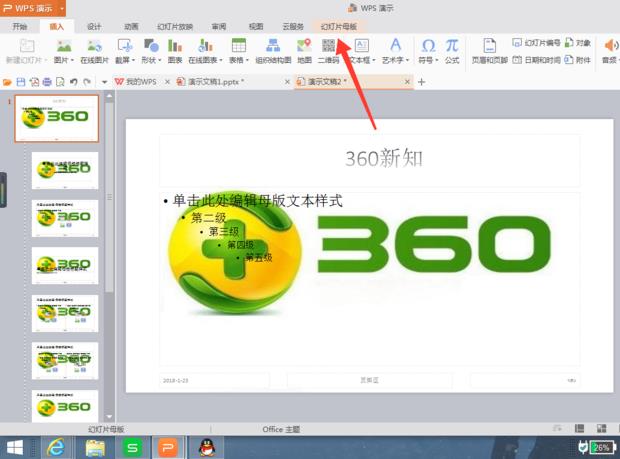Viewport: 620px width, 459px height.
Task: Click the 艺术字 WordArt icon
Action: pos(395,45)
